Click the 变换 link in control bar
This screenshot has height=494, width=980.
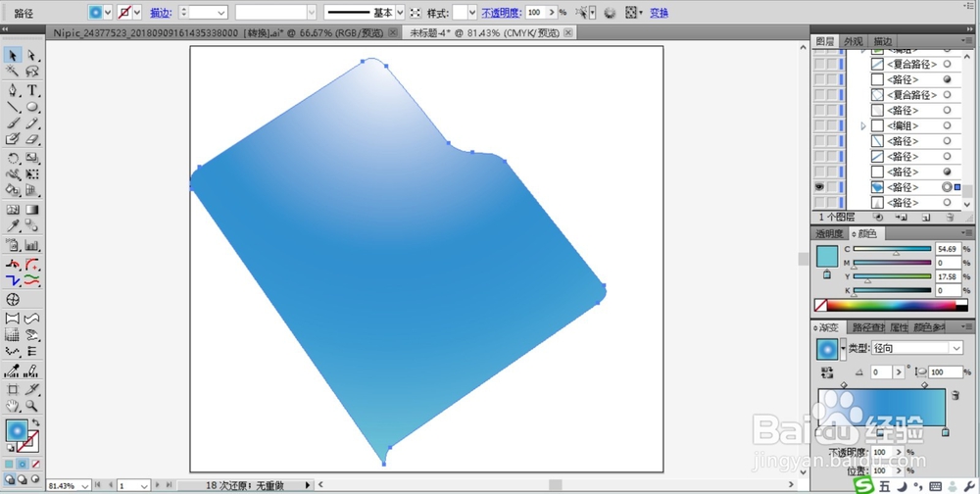point(659,13)
